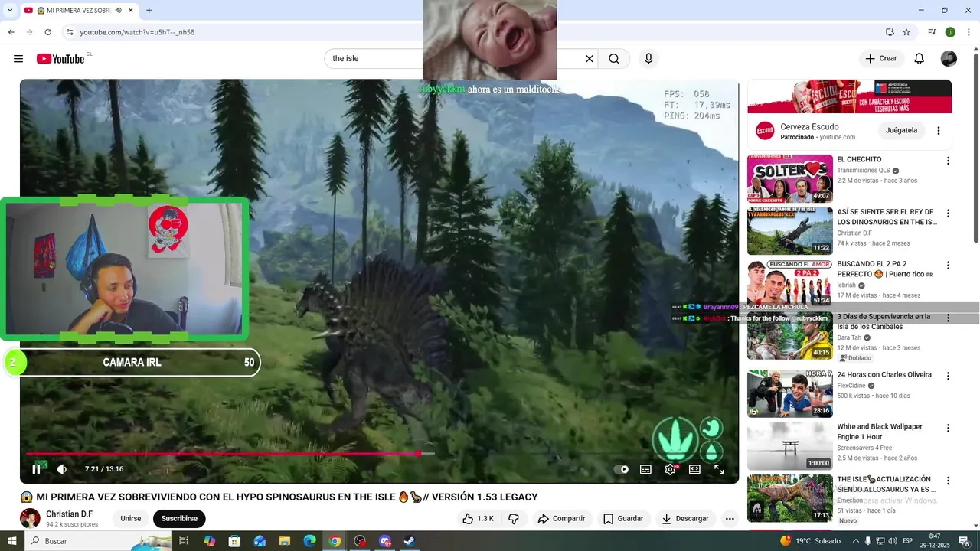Dislike the video
The image size is (980, 551).
(x=514, y=519)
